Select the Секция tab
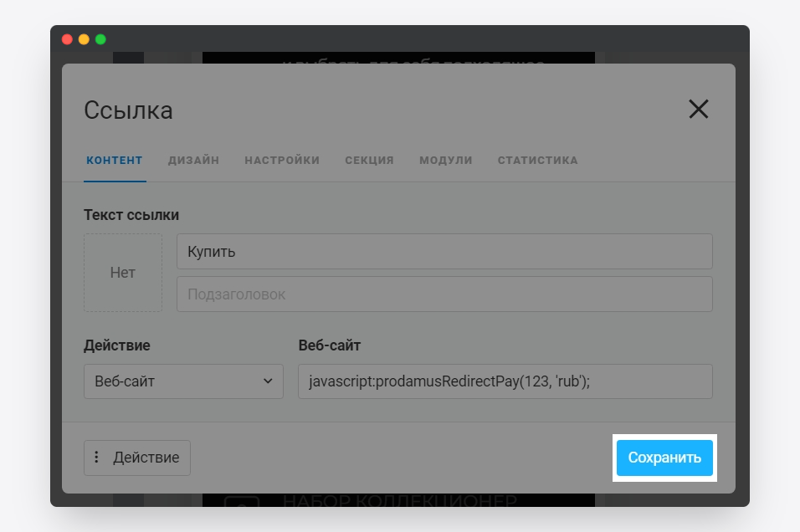Image resolution: width=800 pixels, height=532 pixels. (x=369, y=161)
